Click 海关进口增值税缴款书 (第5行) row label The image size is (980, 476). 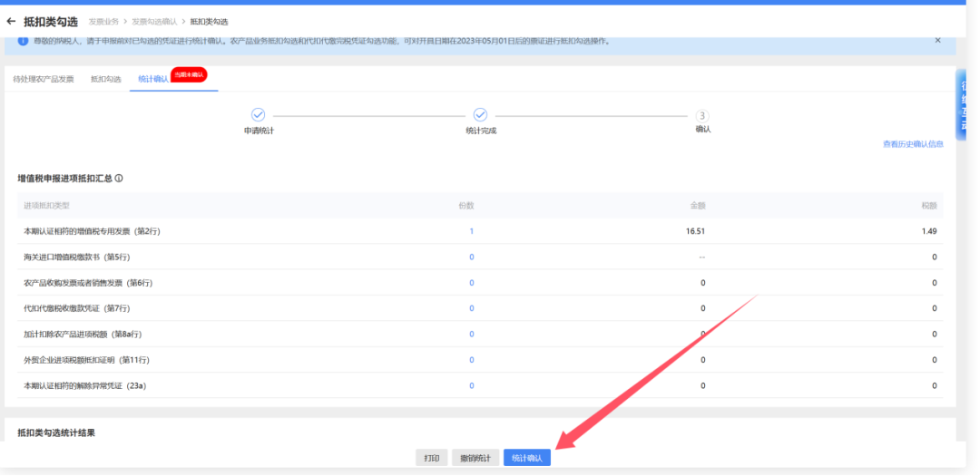click(77, 257)
